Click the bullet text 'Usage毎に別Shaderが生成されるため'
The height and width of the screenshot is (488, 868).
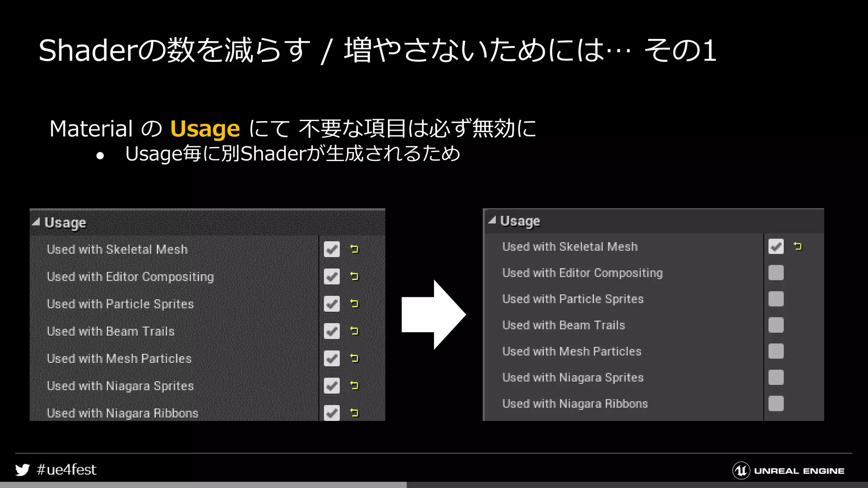click(x=292, y=153)
